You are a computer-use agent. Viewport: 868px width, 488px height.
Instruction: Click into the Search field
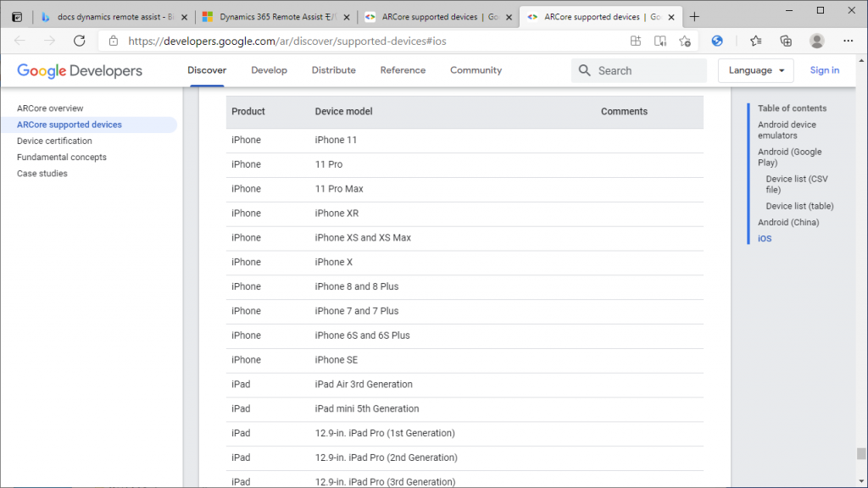[639, 71]
